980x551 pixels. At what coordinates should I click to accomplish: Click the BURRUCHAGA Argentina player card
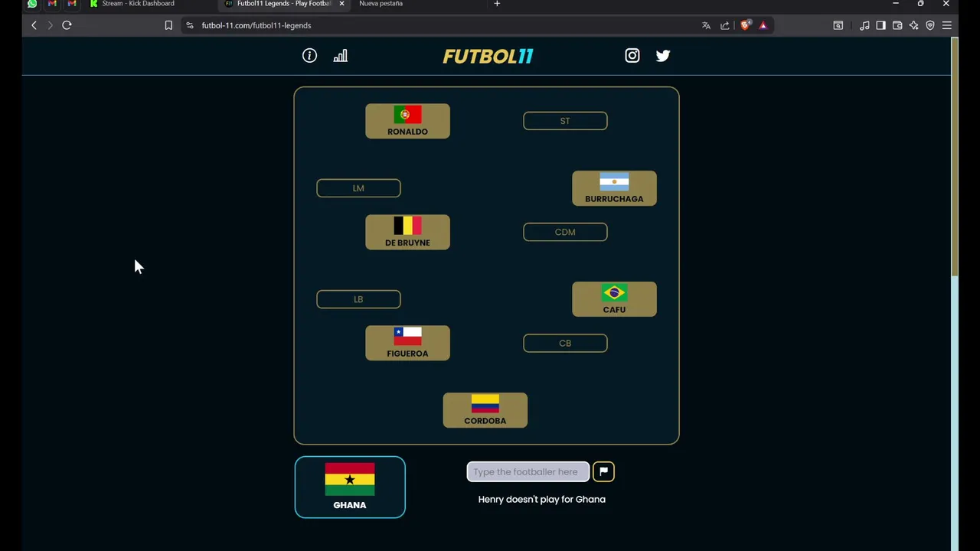coord(614,188)
